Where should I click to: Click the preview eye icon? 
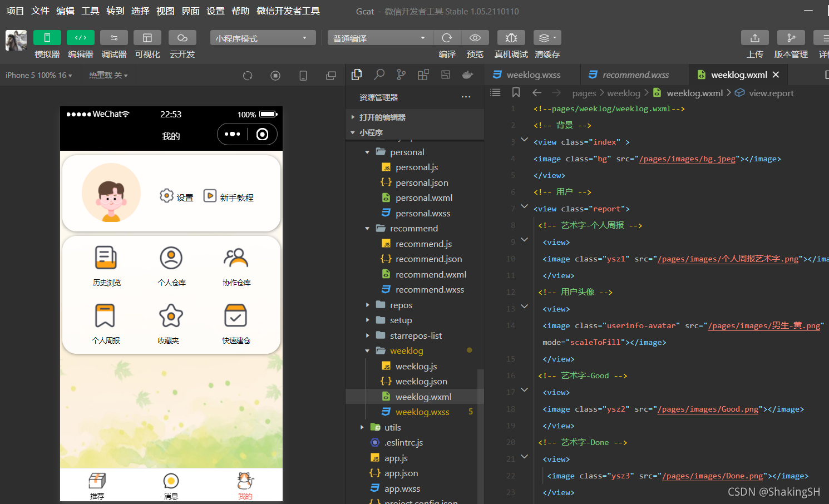coord(475,38)
